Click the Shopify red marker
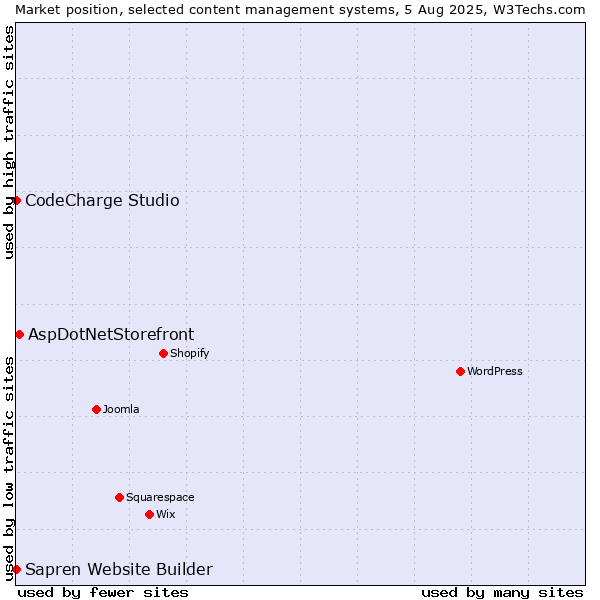 click(x=163, y=353)
